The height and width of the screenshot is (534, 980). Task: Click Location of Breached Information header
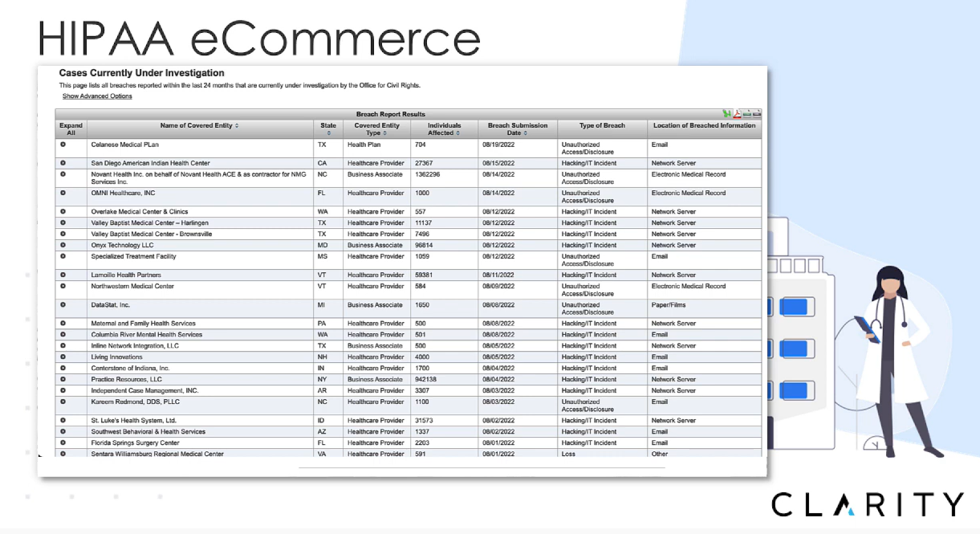pyautogui.click(x=704, y=126)
